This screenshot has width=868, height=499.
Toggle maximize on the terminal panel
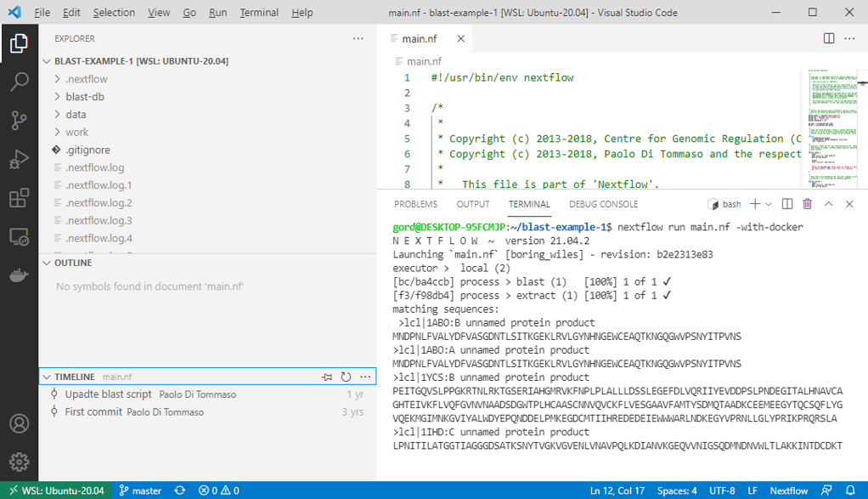click(x=829, y=203)
